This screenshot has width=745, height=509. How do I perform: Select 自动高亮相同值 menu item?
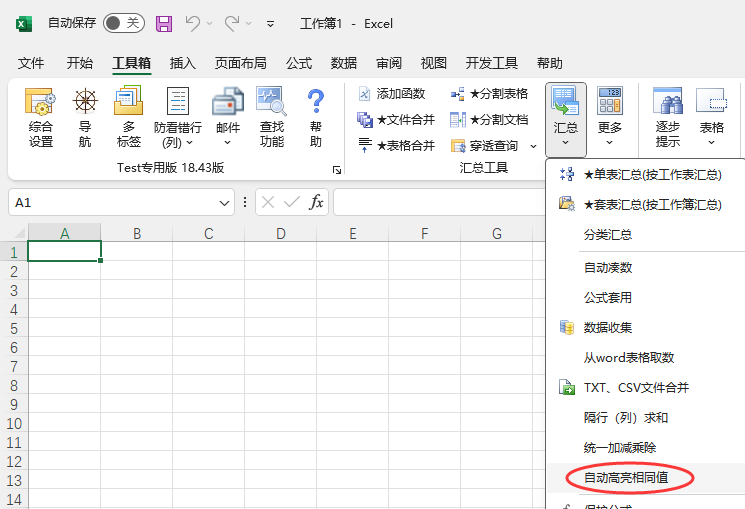[x=626, y=478]
